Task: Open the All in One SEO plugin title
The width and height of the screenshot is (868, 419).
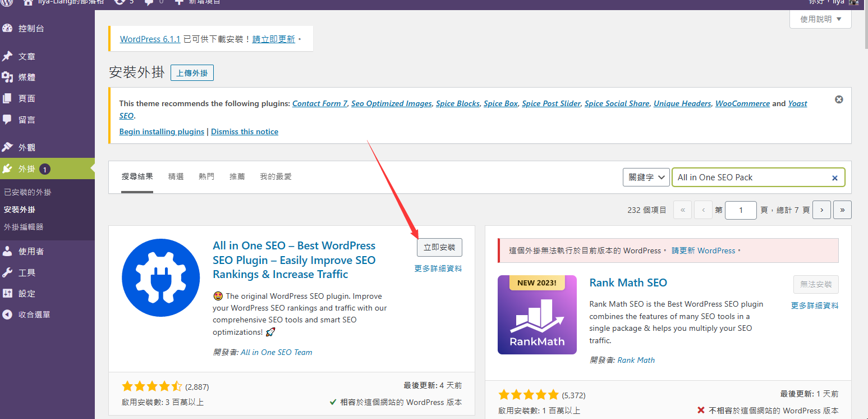Action: tap(294, 260)
